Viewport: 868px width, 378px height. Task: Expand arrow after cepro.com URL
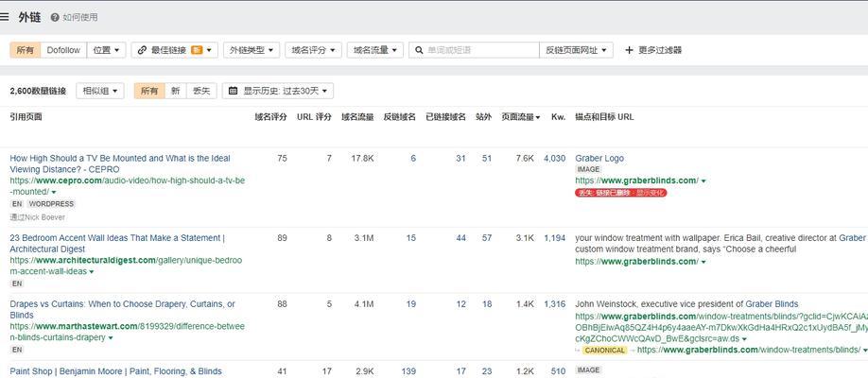[54, 192]
